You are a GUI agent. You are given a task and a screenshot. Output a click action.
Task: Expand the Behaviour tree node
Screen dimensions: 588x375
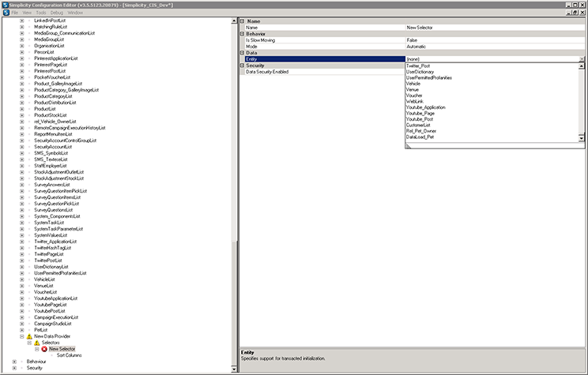[x=14, y=362]
